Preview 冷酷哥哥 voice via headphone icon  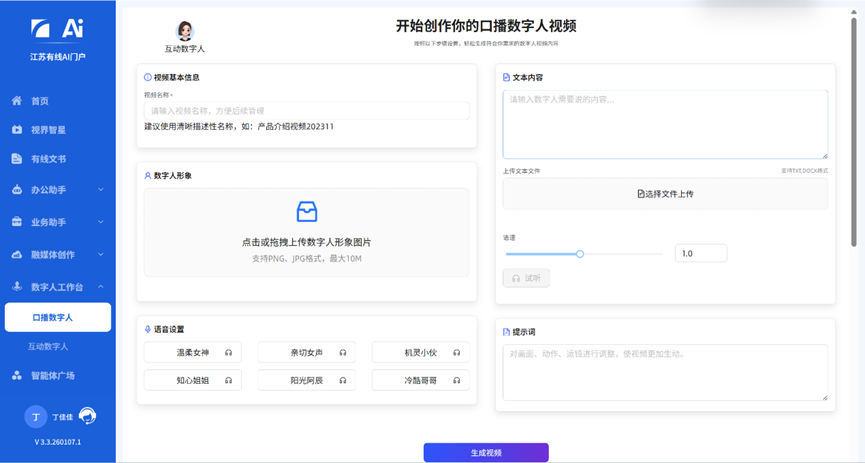point(457,380)
